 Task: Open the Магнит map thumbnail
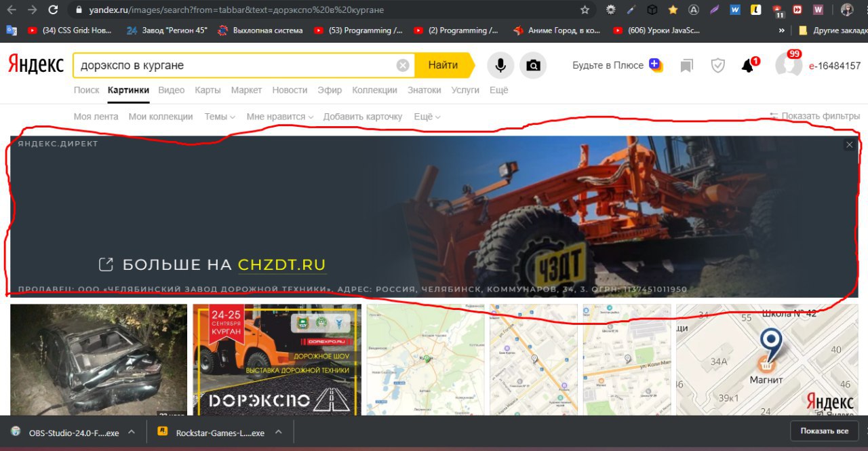[767, 359]
